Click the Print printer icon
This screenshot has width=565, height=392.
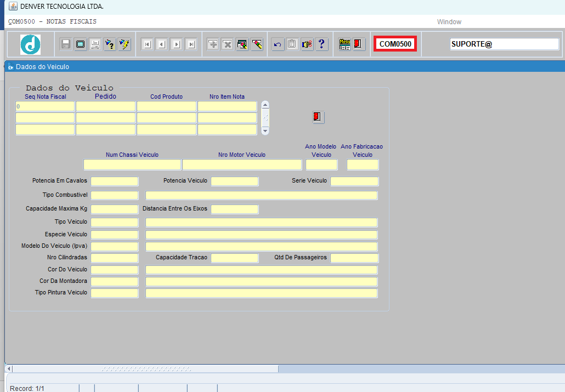tap(95, 44)
